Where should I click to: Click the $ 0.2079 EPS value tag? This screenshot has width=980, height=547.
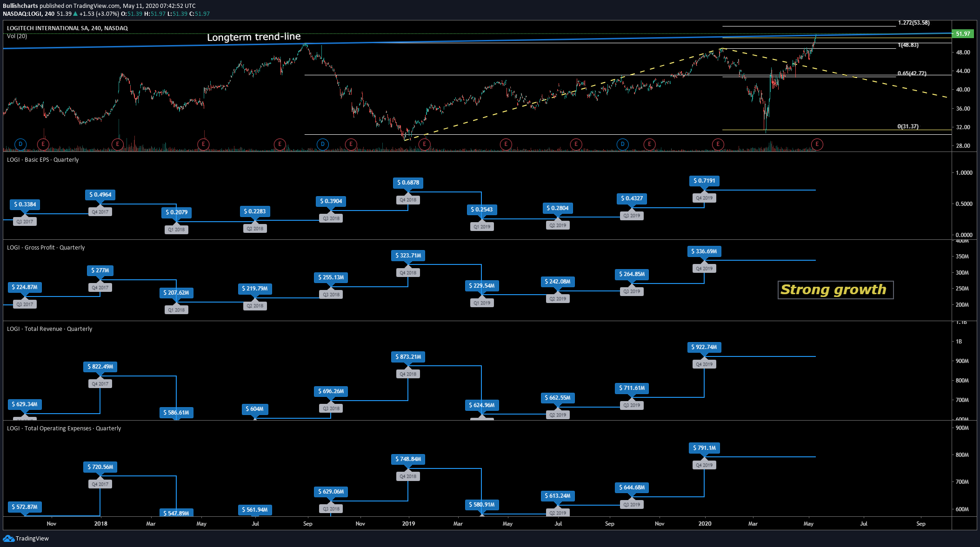176,212
